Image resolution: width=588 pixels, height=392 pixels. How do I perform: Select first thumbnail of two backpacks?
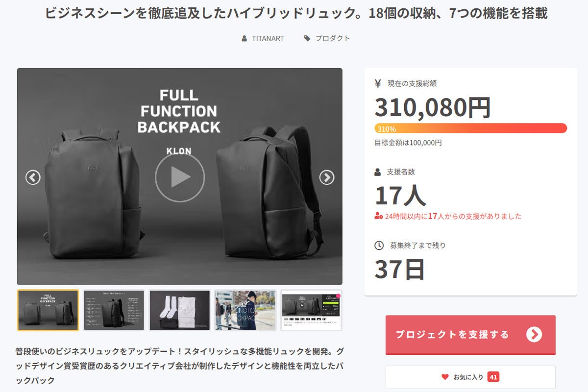click(x=48, y=310)
